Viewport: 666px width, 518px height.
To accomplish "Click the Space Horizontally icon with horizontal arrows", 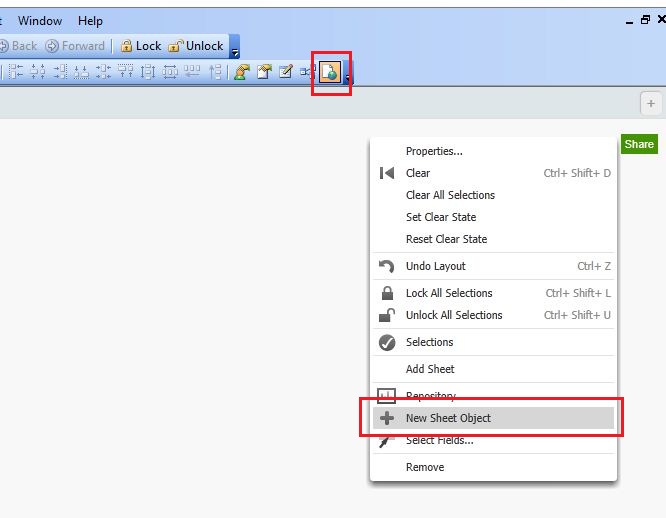I will [x=170, y=71].
